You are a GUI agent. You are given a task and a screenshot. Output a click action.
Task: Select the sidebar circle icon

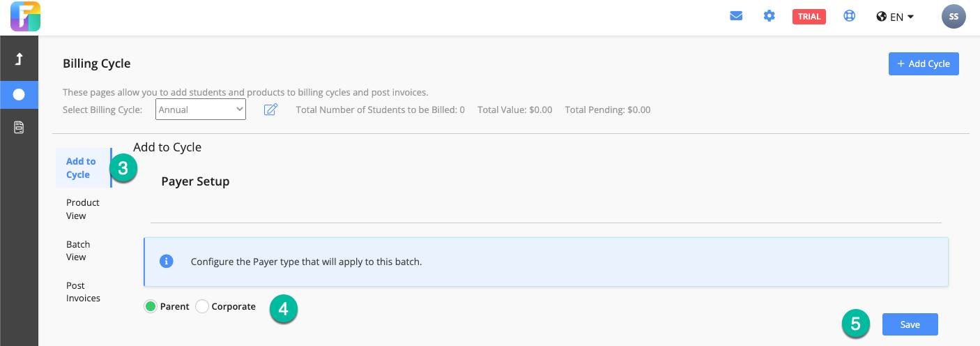(19, 94)
